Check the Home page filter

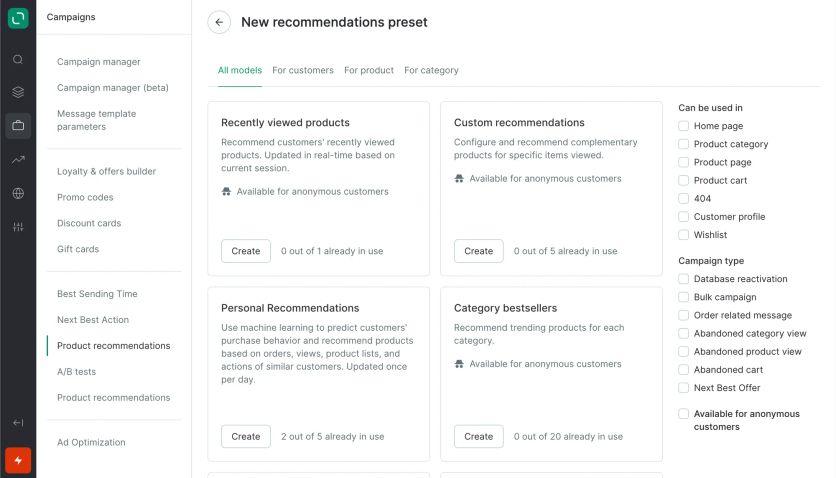(684, 126)
